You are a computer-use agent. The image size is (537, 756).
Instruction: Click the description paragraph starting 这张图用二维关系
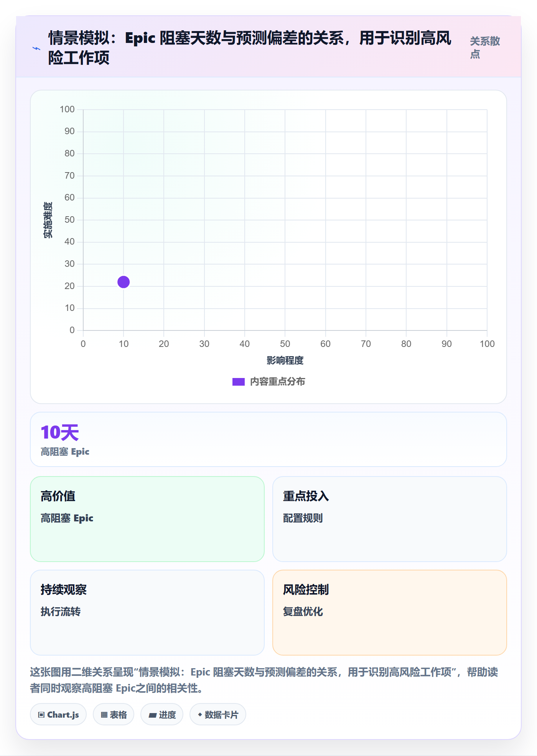tap(264, 680)
